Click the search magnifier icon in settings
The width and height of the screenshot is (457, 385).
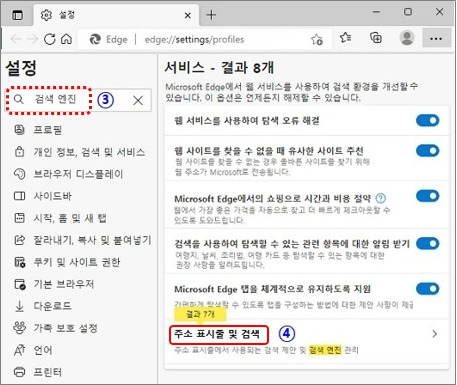(x=19, y=99)
